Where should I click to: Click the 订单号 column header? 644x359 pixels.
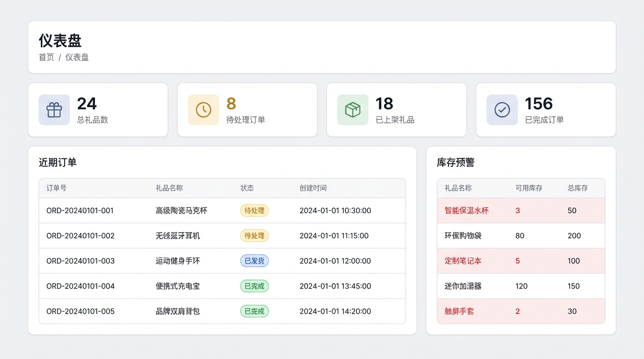tap(56, 188)
